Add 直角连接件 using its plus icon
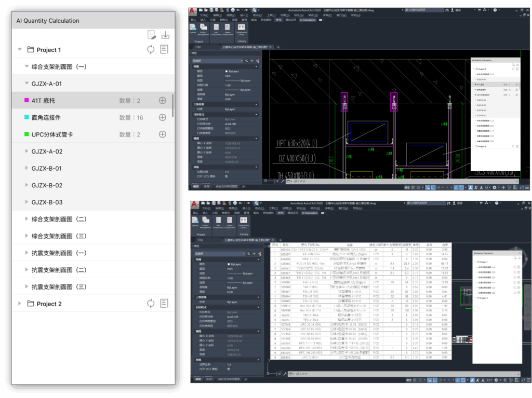The width and height of the screenshot is (532, 398). click(x=162, y=118)
